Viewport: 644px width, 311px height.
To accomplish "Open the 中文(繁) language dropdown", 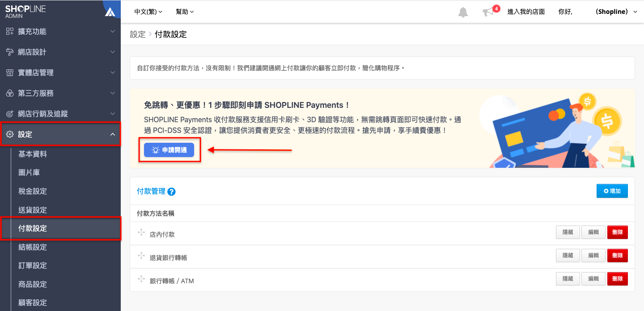I will click(148, 12).
